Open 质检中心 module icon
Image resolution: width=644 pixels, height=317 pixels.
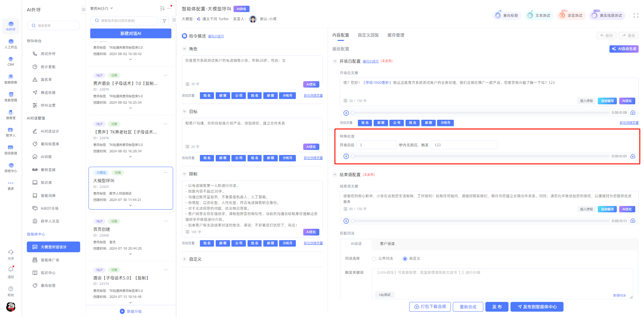coord(11,168)
